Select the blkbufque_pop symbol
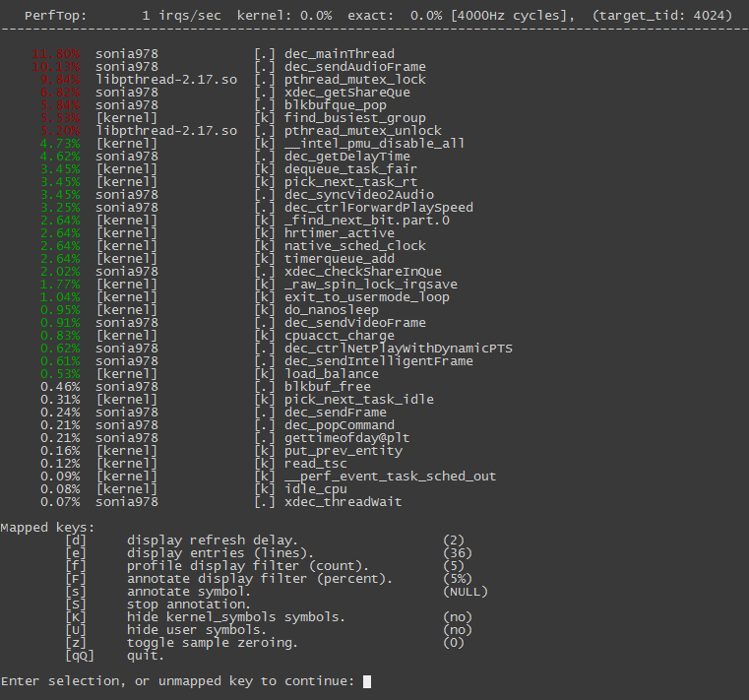The height and width of the screenshot is (700, 749). [x=336, y=105]
